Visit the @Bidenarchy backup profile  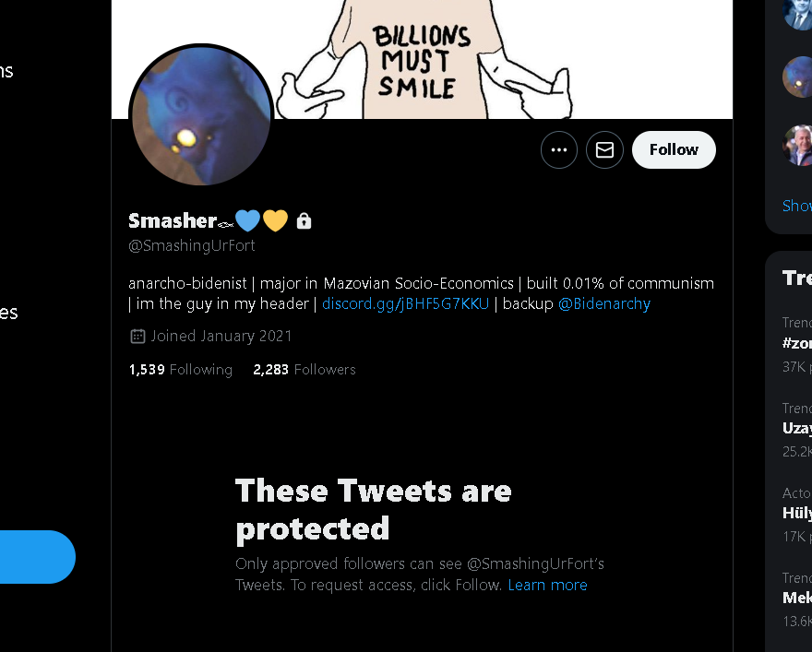pyautogui.click(x=604, y=303)
